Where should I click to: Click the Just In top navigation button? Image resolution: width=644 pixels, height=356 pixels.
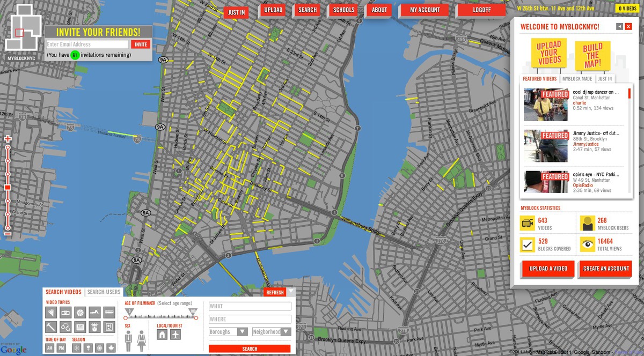tap(237, 12)
